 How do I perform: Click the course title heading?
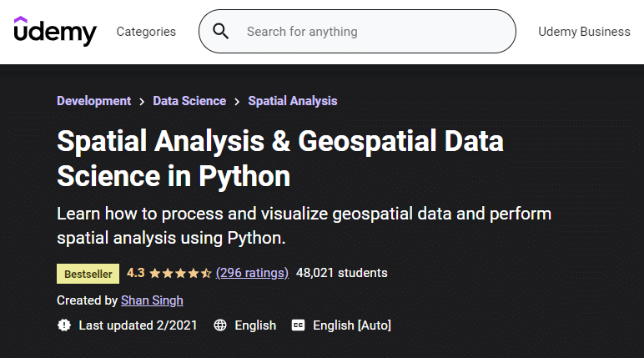(280, 159)
